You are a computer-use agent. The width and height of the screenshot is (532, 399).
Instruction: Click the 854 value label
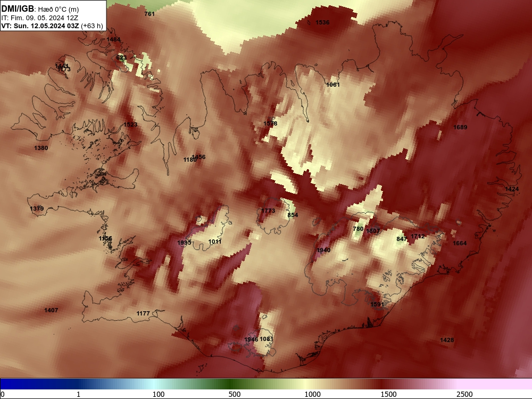[293, 215]
